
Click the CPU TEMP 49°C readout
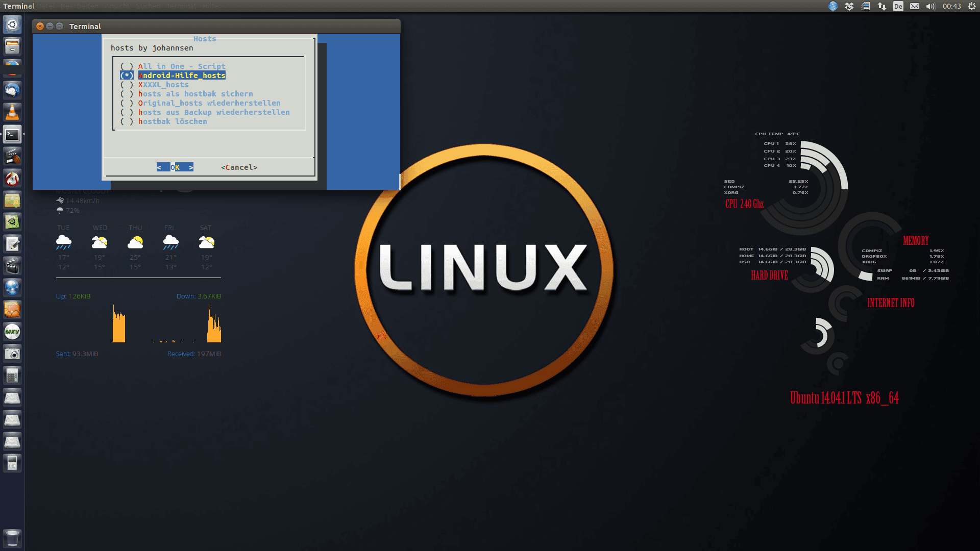tap(777, 134)
